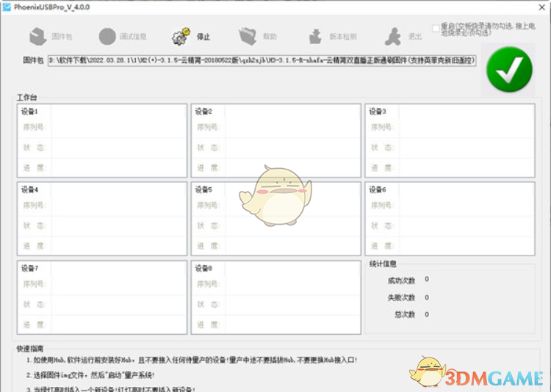This screenshot has width=551, height=392.
Task: Select the 设备2 panel label
Action: pos(204,112)
